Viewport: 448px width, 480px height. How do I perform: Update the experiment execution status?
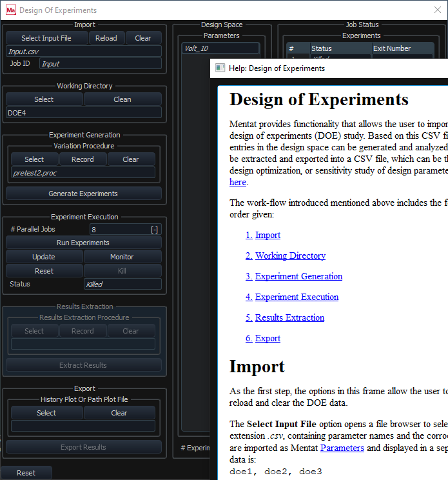click(x=44, y=257)
